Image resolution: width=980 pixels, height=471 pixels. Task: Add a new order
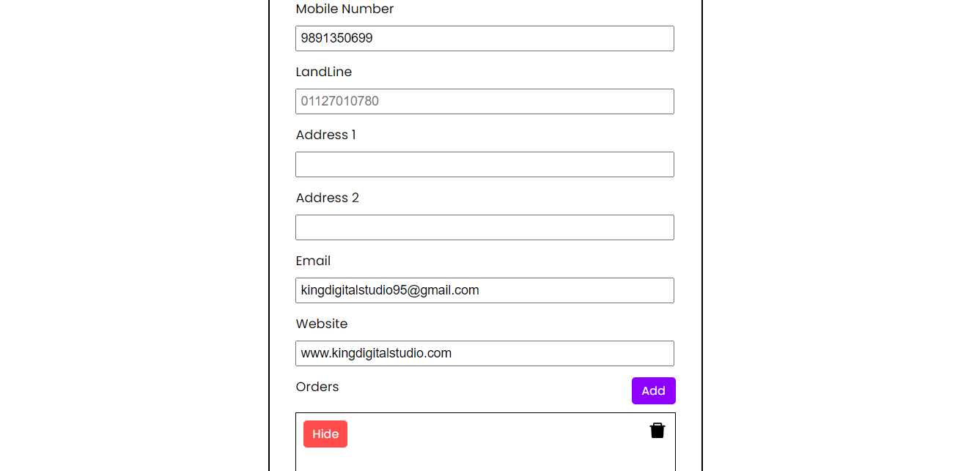[x=654, y=390]
